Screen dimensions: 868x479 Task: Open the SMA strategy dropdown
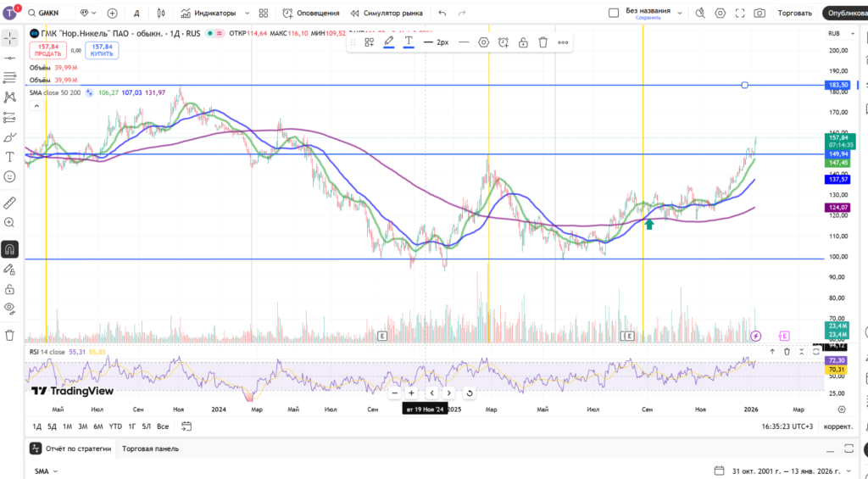[x=46, y=471]
